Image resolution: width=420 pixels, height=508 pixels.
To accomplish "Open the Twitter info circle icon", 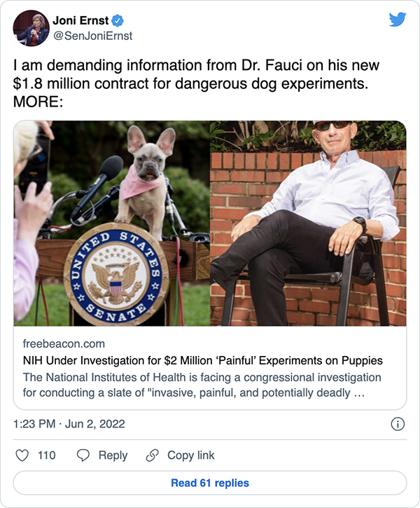I will point(397,424).
